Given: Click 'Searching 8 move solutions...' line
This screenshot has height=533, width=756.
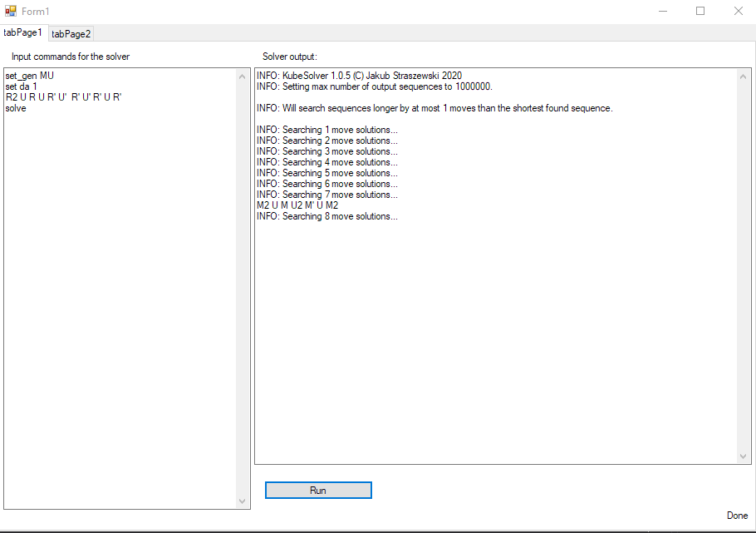Looking at the screenshot, I should coord(326,216).
